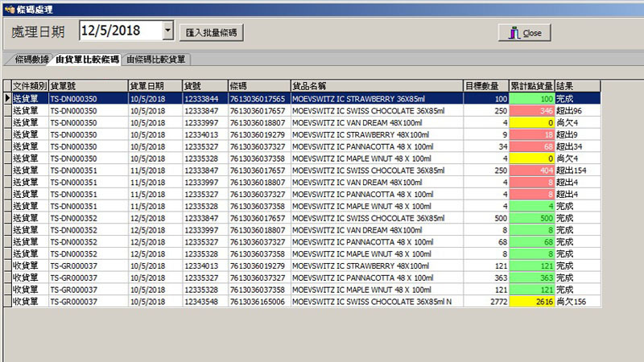
Task: Click the green 500 counted quantity cell
Action: click(x=531, y=218)
